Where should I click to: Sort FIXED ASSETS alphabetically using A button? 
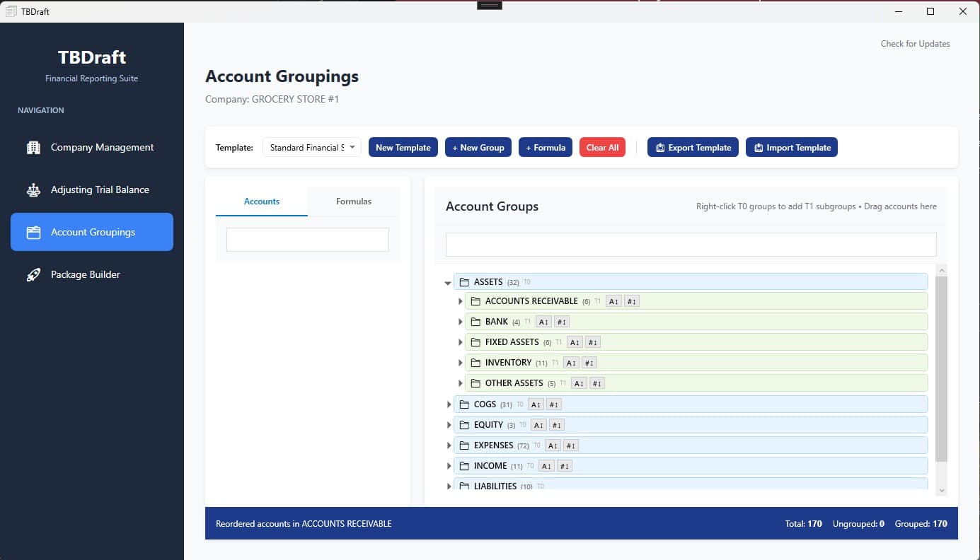tap(575, 342)
